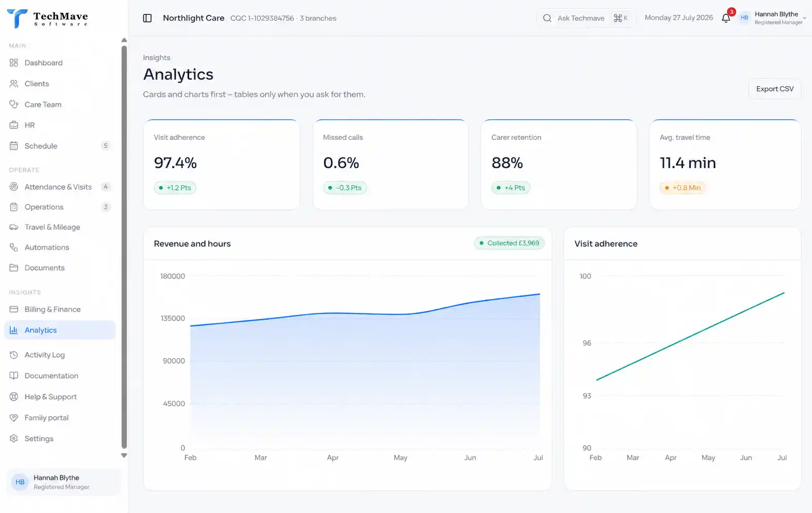
Task: Click the sidebar scrollbar down arrow
Action: tap(124, 455)
